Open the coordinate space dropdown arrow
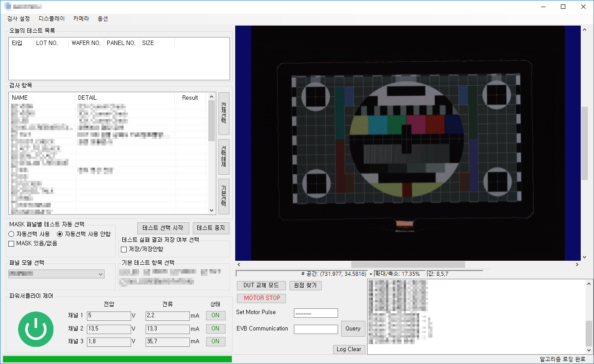This screenshot has width=594, height=364. pos(371,274)
